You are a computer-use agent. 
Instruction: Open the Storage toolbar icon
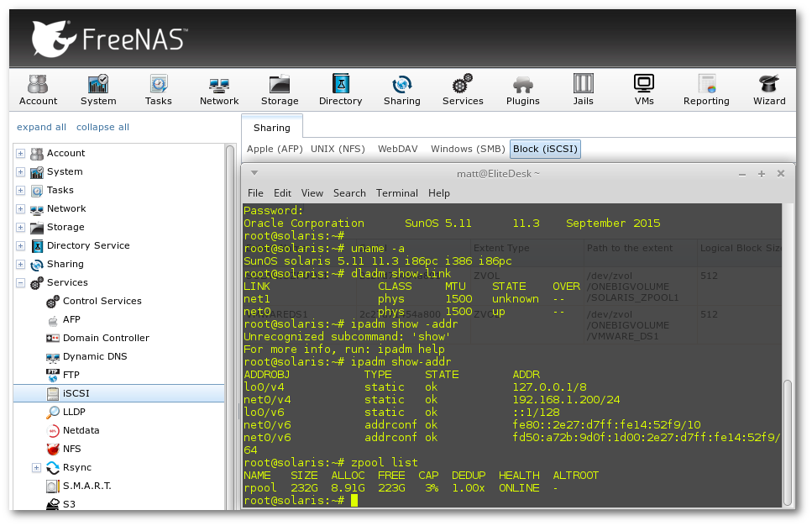point(280,90)
